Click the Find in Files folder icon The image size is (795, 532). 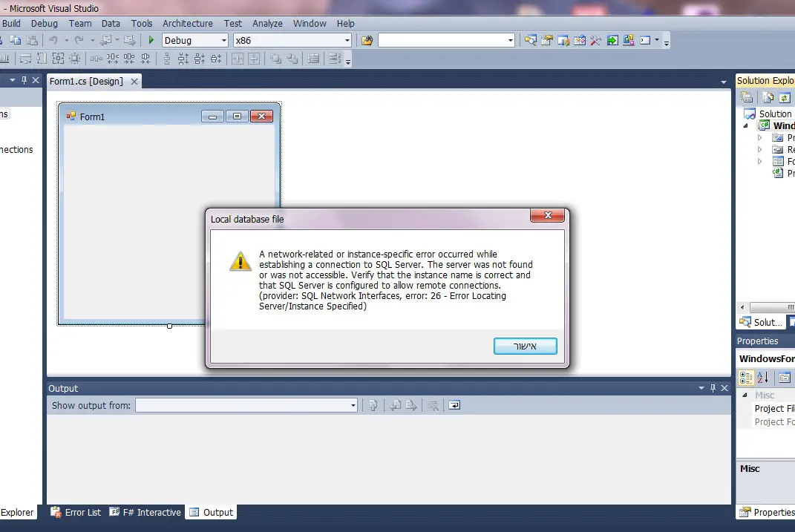367,41
